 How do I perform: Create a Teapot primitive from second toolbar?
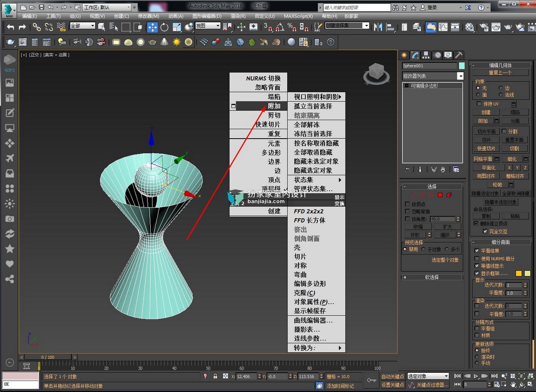coord(153,42)
